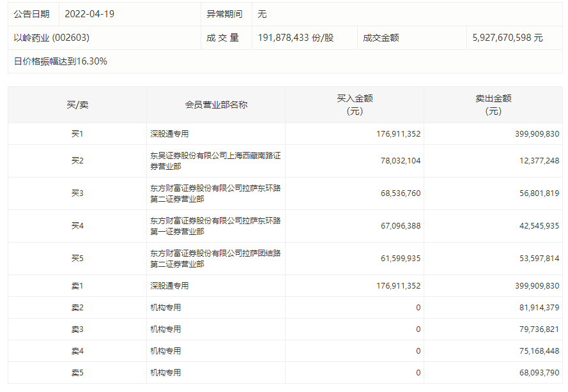Viewport: 568px width, 392px height.
Task: Open 东方财富证券拉萨东环路第一证券营业部
Action: click(215, 226)
